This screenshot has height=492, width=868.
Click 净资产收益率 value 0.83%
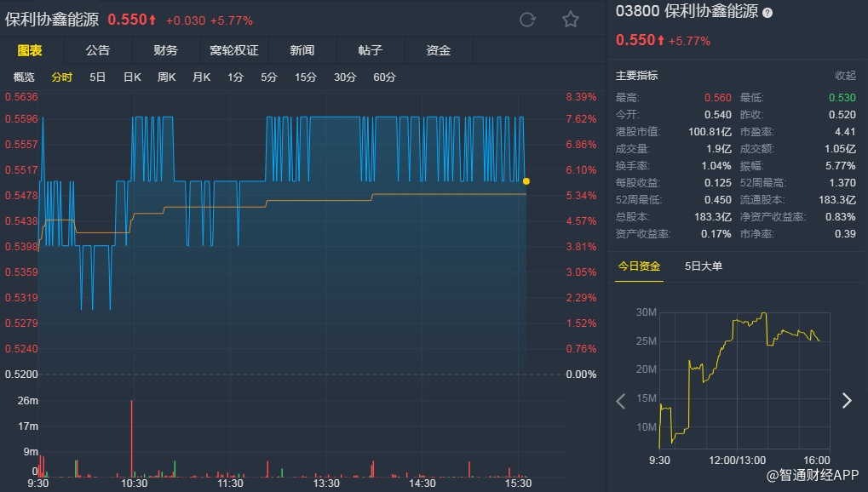pyautogui.click(x=841, y=217)
